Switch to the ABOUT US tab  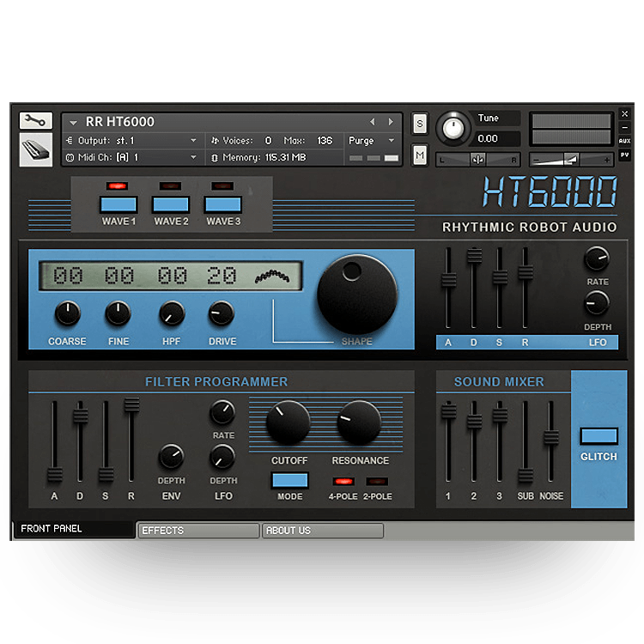(323, 531)
